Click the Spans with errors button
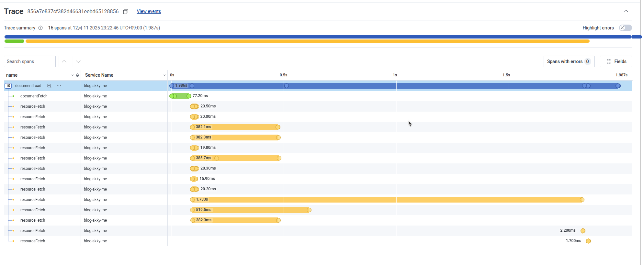 point(569,61)
